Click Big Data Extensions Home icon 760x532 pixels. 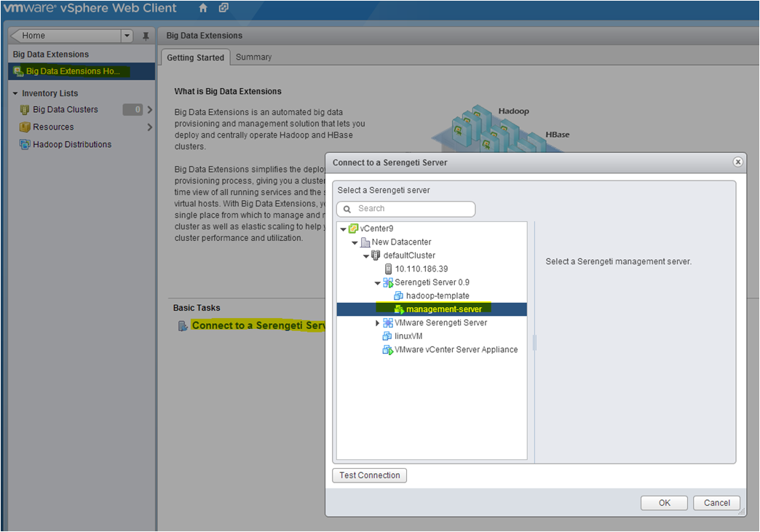[x=18, y=71]
